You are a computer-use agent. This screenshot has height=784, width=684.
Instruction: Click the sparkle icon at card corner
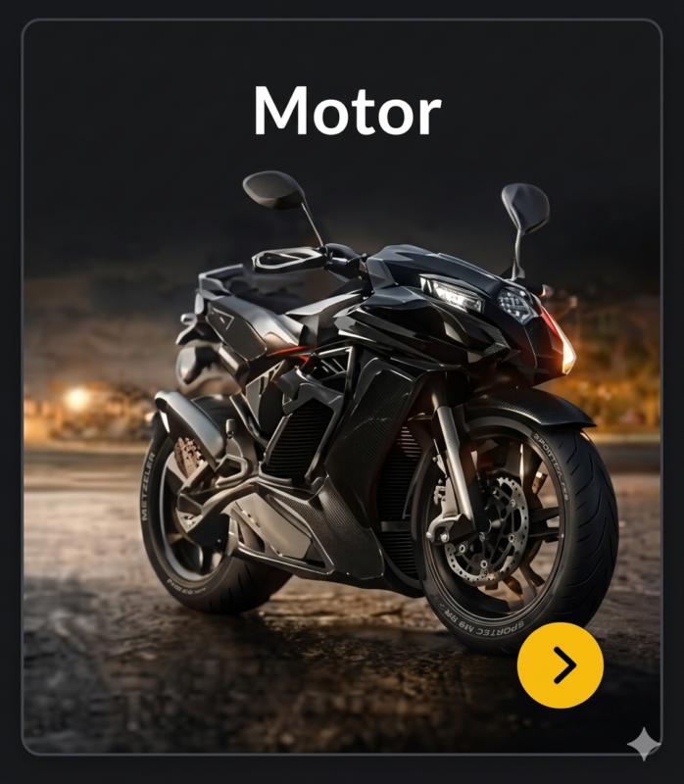pos(645,744)
